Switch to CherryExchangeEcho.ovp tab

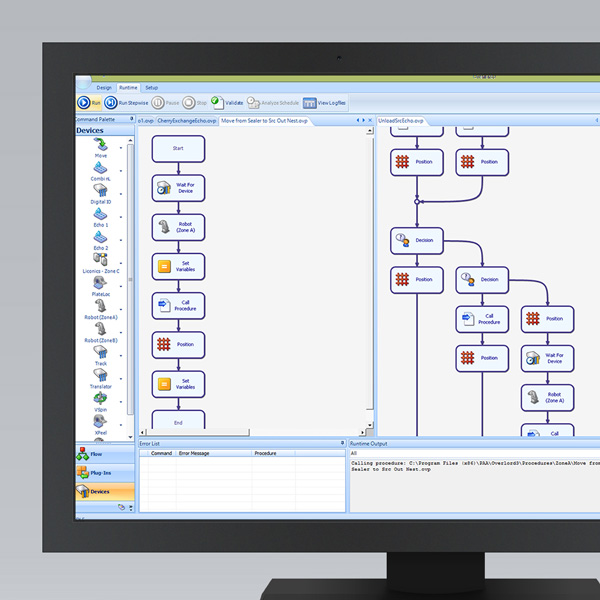point(187,121)
